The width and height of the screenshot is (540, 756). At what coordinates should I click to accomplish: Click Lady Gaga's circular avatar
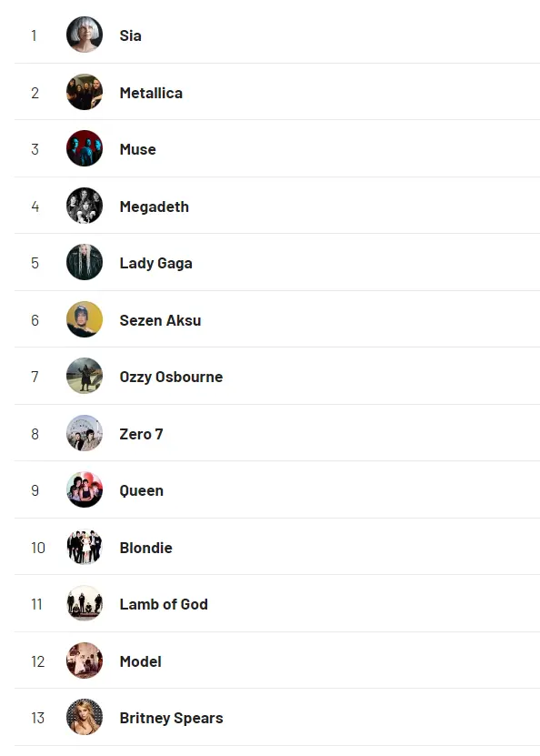[85, 262]
